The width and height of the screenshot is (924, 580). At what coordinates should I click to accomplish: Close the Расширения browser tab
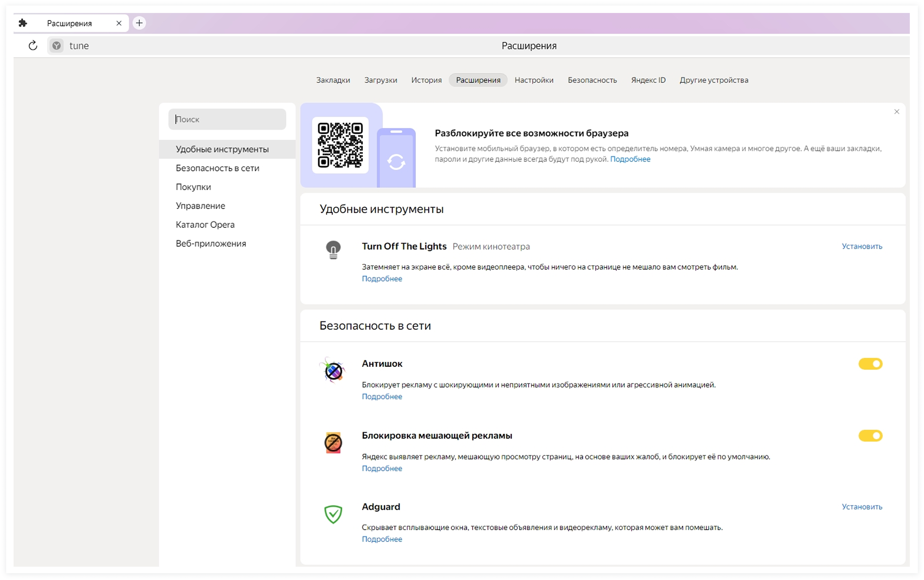coord(119,23)
